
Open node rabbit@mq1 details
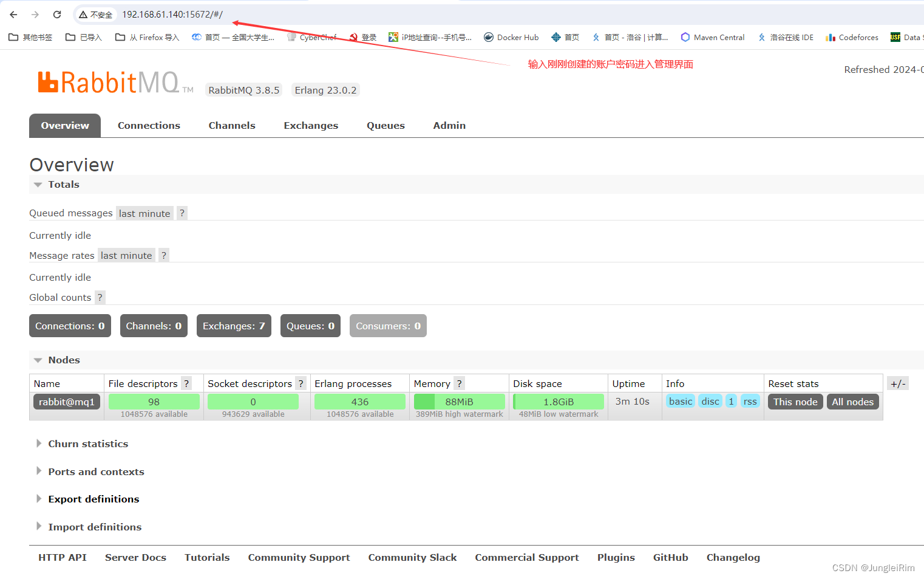pos(67,402)
